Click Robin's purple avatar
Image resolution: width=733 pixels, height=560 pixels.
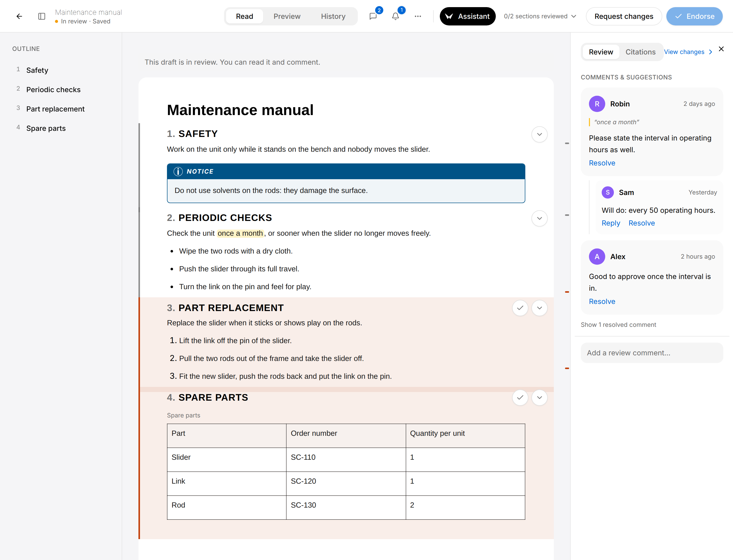click(597, 104)
